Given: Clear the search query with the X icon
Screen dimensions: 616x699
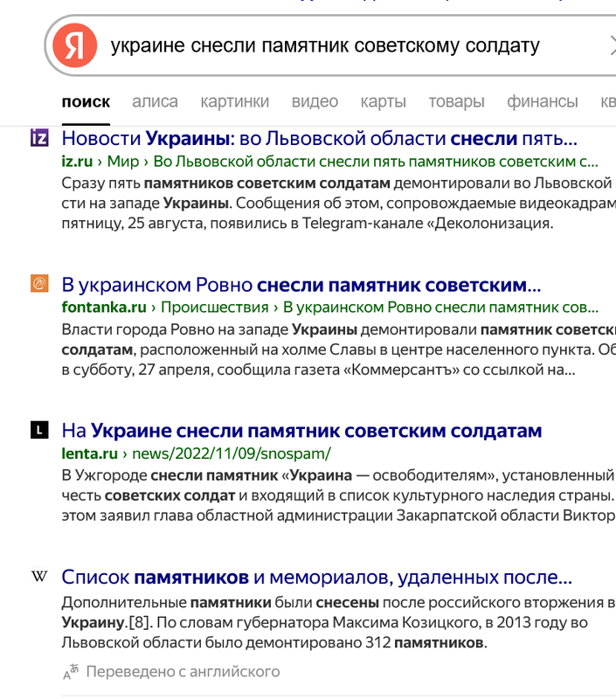Looking at the screenshot, I should [x=613, y=45].
